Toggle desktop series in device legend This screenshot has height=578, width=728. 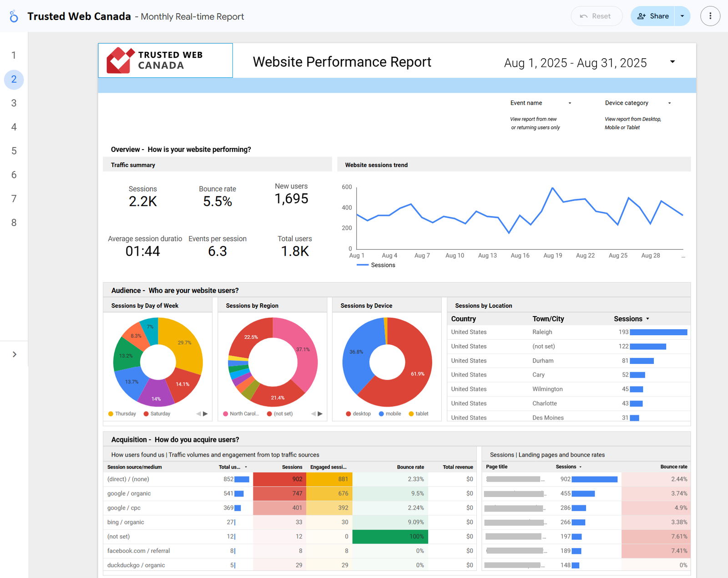[x=358, y=414]
